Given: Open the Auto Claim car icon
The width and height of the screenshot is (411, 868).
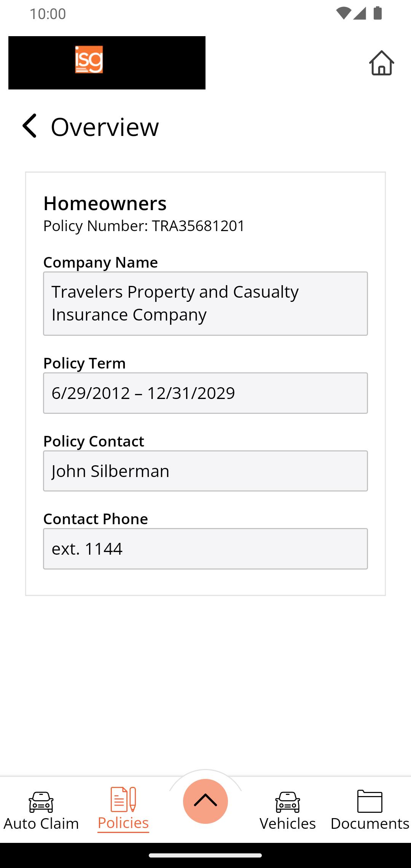Looking at the screenshot, I should [x=41, y=802].
